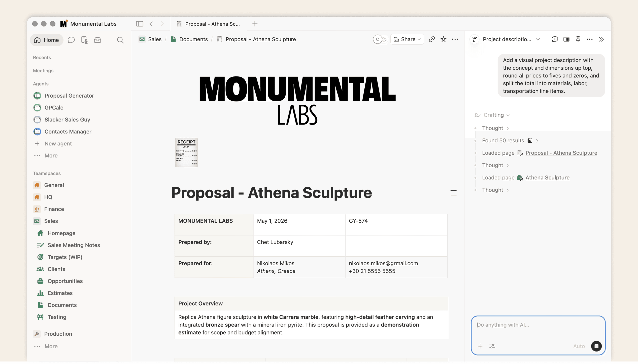This screenshot has width=638, height=364.
Task: Click the Home button
Action: (47, 40)
